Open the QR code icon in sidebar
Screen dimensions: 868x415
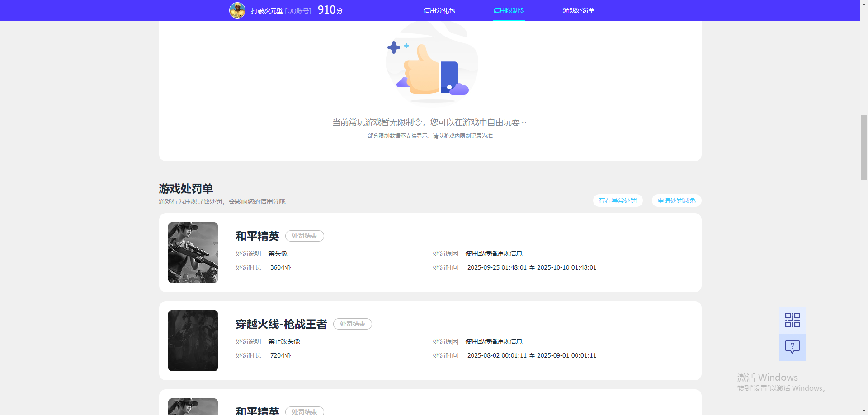tap(792, 320)
